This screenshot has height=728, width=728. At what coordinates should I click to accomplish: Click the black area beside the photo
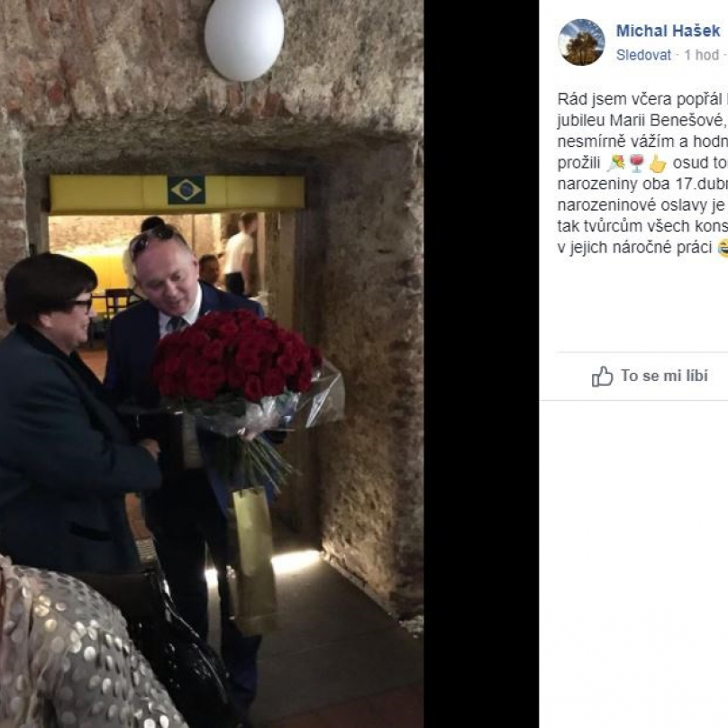pyautogui.click(x=481, y=364)
